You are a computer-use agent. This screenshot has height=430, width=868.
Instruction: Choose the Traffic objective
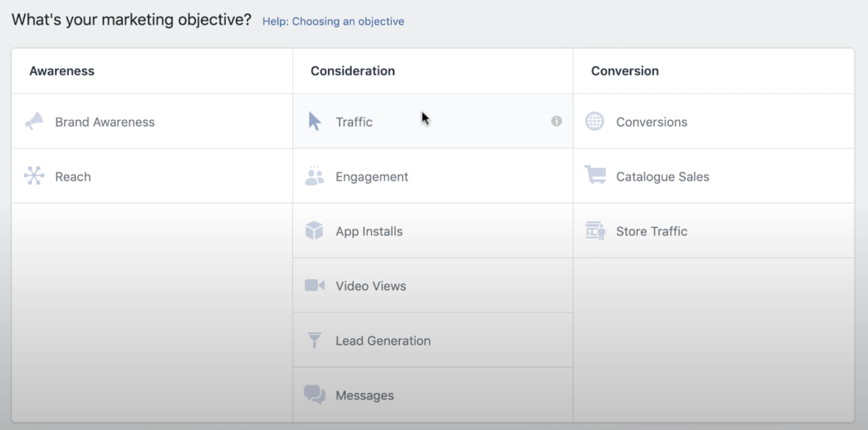pos(433,122)
